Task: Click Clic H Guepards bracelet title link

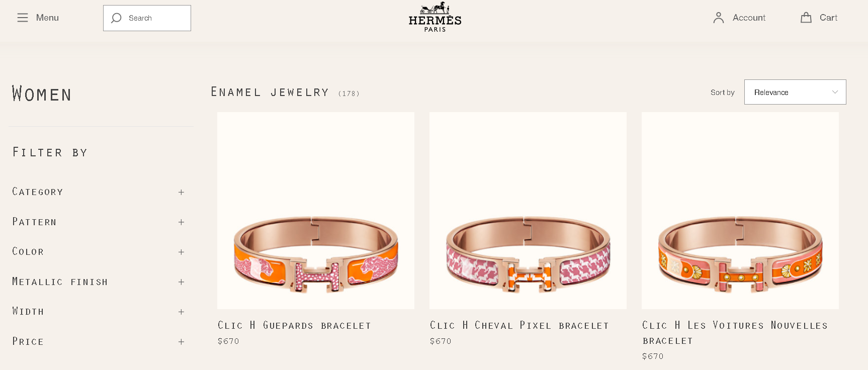Action: [294, 325]
